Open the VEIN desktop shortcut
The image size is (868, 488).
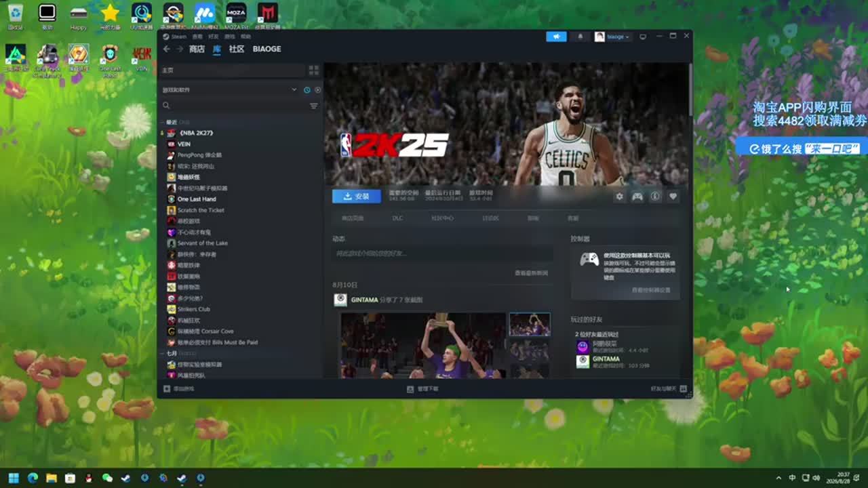(x=142, y=58)
